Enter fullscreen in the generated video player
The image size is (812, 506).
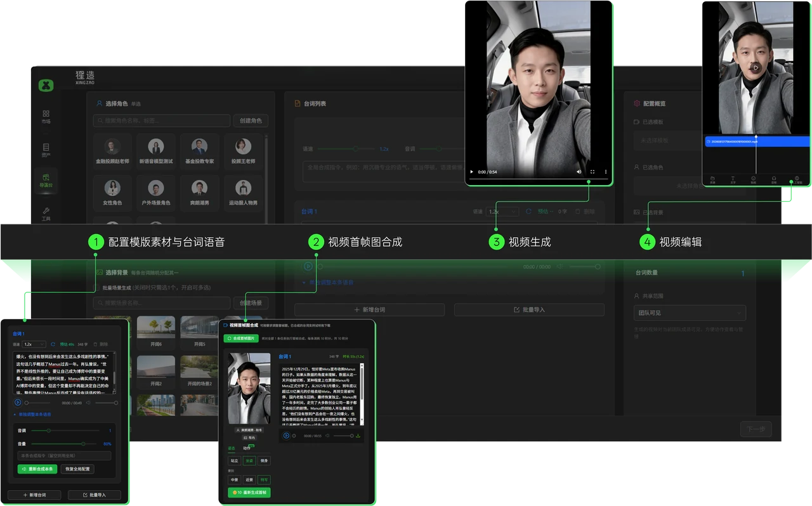593,172
